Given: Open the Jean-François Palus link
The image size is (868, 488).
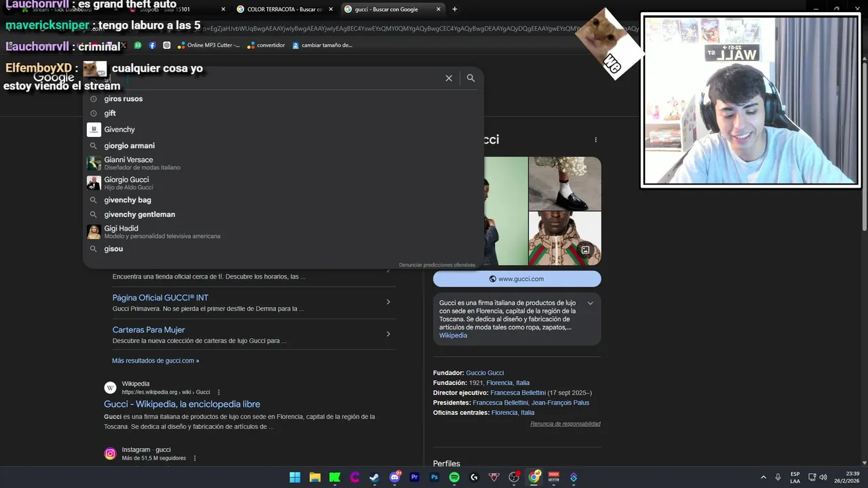Looking at the screenshot, I should (x=560, y=403).
